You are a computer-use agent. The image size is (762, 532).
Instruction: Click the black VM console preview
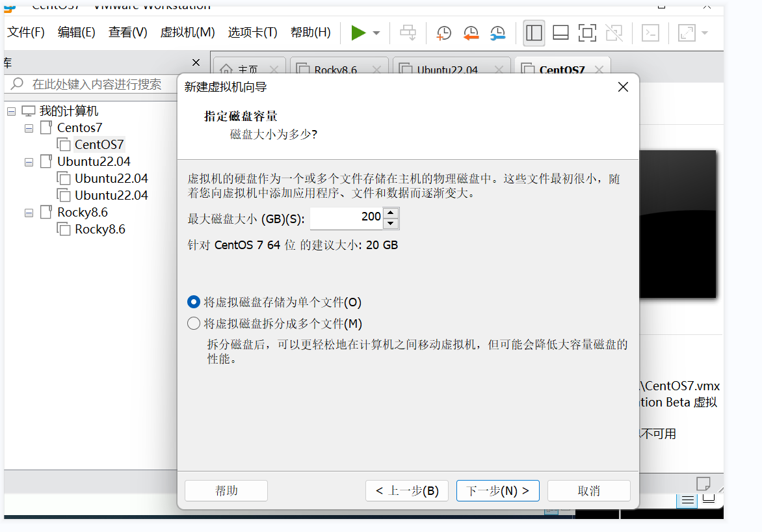tap(677, 224)
